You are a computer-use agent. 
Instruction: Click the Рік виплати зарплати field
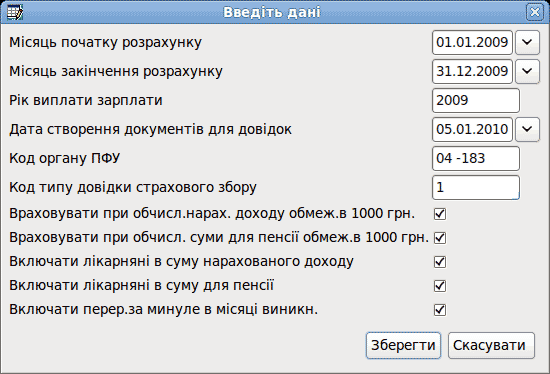(476, 100)
